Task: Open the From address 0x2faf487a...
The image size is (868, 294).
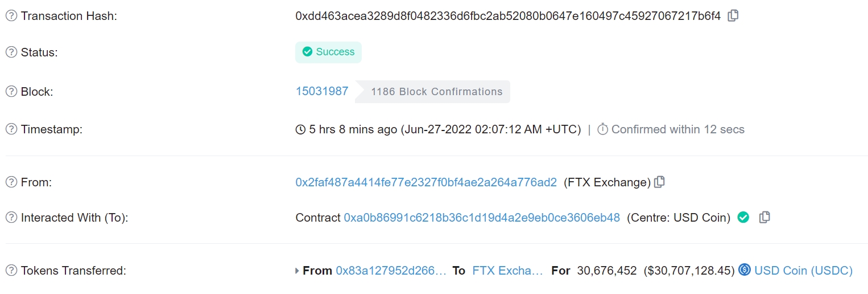Action: 426,182
